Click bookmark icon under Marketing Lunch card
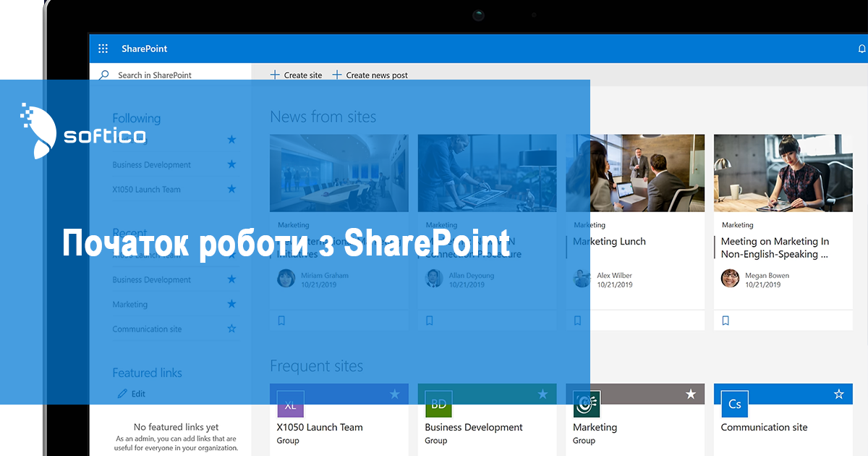868x456 pixels. point(577,320)
